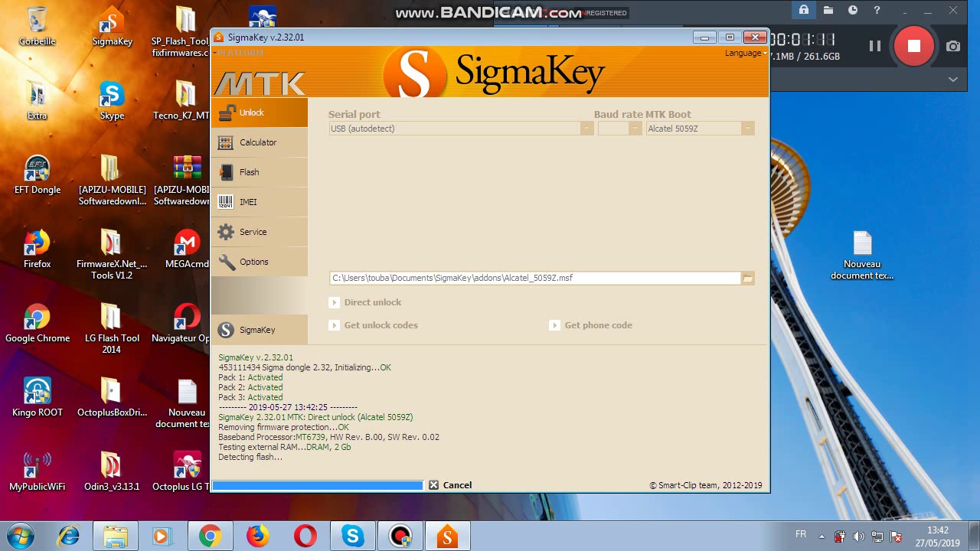Viewport: 980px width, 551px height.
Task: Click the 'Pack 1: Activated' log line
Action: point(250,377)
